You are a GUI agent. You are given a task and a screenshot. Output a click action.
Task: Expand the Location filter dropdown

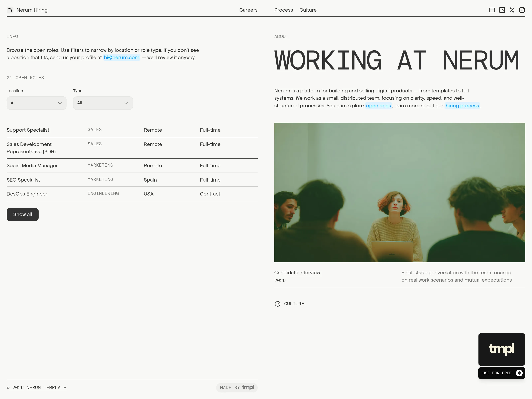37,103
